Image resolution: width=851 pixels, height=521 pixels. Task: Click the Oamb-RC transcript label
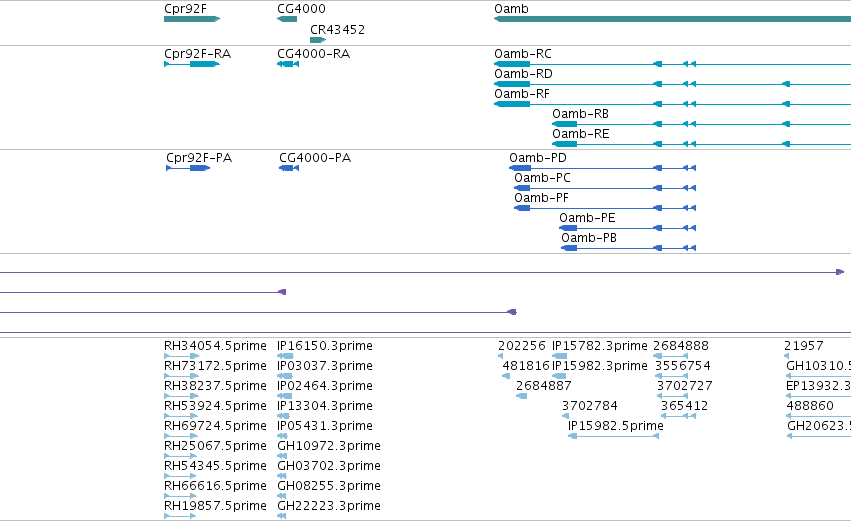coord(523,54)
